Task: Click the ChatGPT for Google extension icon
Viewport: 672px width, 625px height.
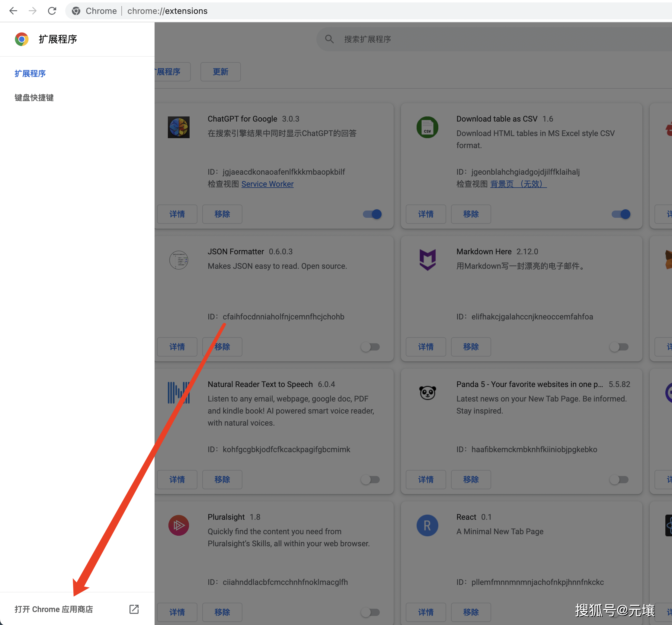Action: pos(178,127)
